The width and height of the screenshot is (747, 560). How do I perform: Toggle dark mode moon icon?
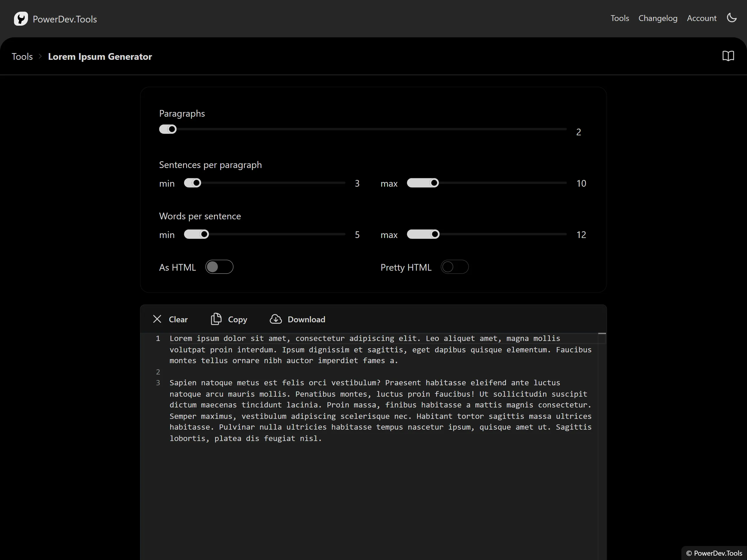coord(732,18)
